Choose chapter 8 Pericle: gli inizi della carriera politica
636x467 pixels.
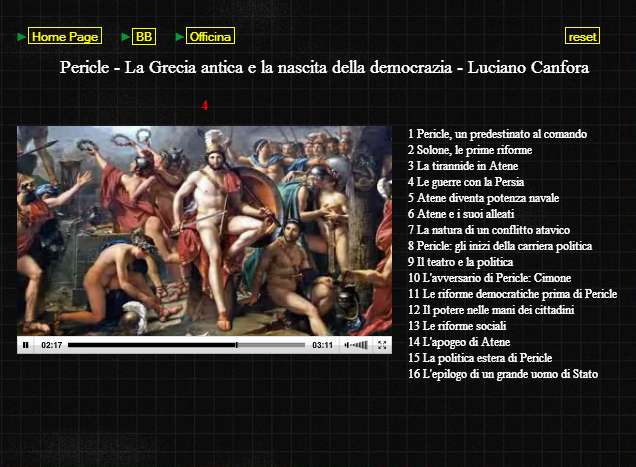click(x=500, y=246)
